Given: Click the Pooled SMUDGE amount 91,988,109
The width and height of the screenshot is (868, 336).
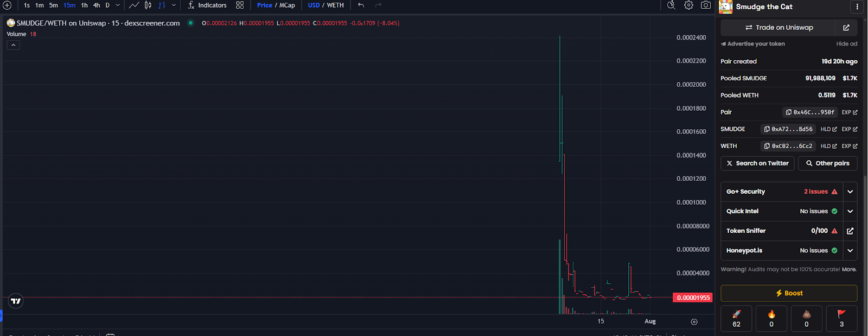Looking at the screenshot, I should [x=820, y=78].
